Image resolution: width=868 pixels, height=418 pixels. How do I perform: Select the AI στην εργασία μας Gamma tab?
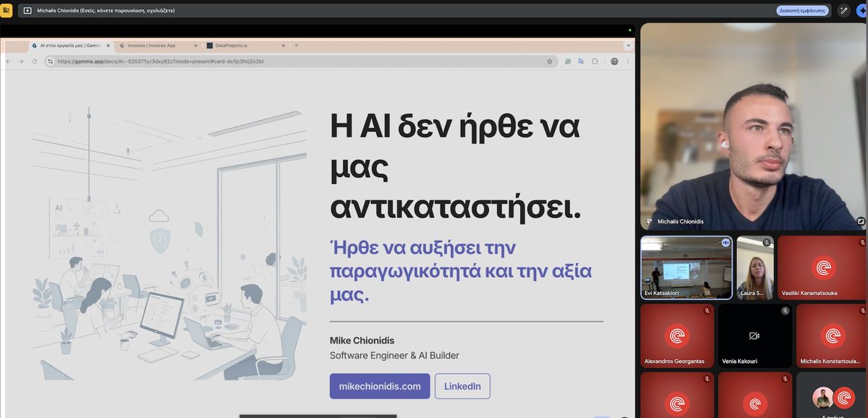pyautogui.click(x=70, y=46)
